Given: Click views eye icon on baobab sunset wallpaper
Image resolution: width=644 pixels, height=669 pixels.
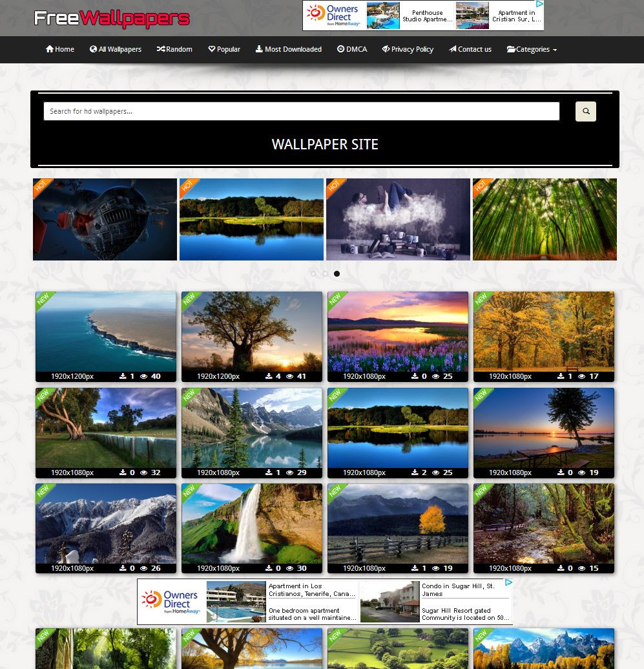Looking at the screenshot, I should click(x=289, y=376).
